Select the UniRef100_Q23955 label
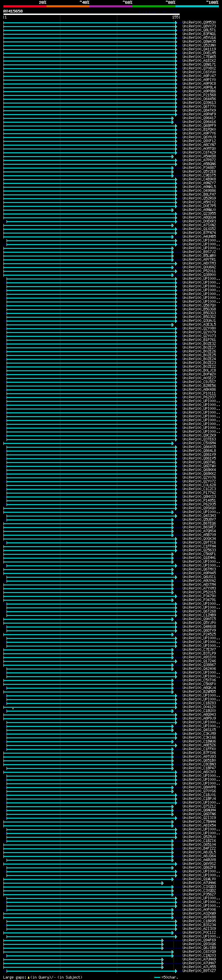The width and height of the screenshot is (222, 980). 199,213
